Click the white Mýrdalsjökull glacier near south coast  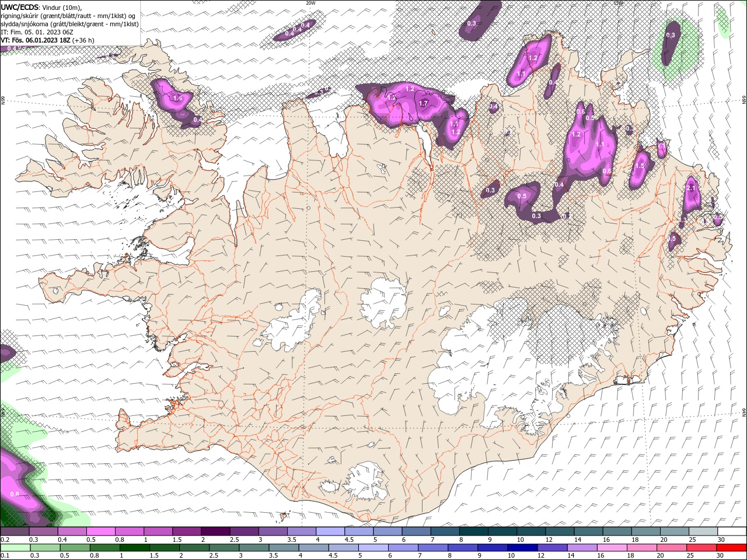[x=366, y=481]
